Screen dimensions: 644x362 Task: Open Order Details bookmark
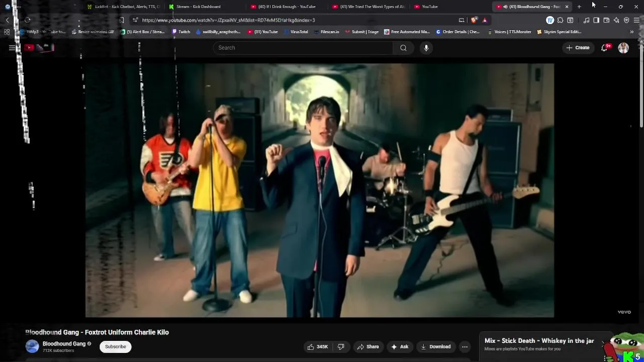pos(458,32)
